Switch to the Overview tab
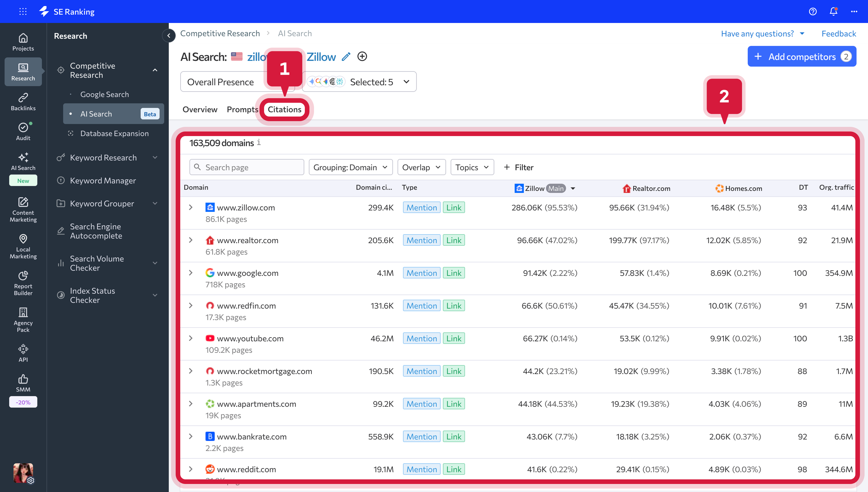 click(x=200, y=109)
